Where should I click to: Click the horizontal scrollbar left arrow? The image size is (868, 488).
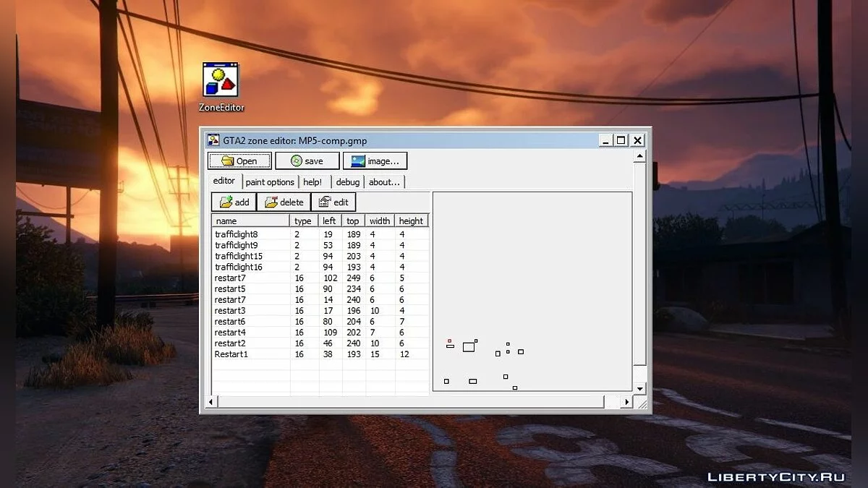212,402
